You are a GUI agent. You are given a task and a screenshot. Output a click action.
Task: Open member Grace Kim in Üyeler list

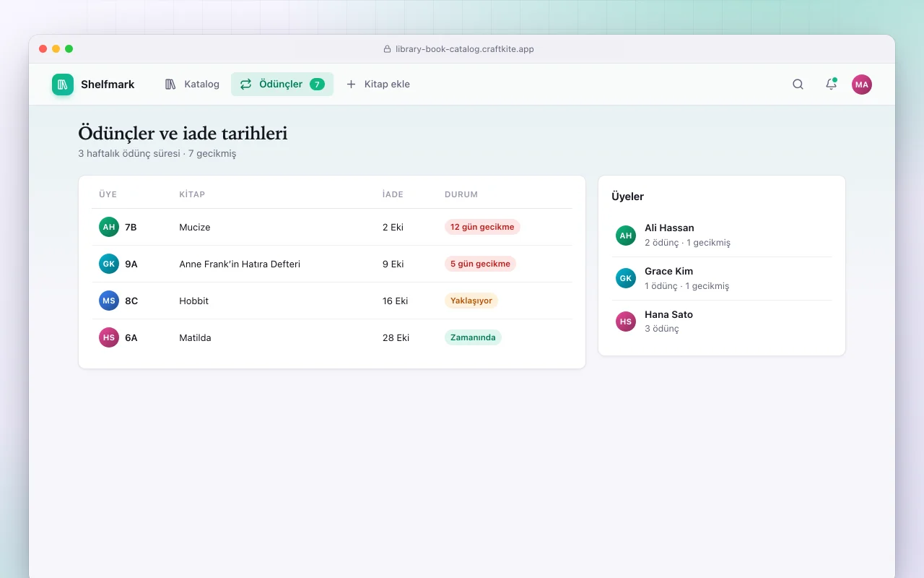pyautogui.click(x=722, y=278)
